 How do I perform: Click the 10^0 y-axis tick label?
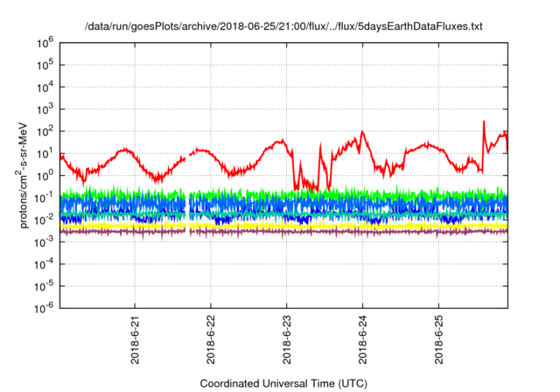45,176
